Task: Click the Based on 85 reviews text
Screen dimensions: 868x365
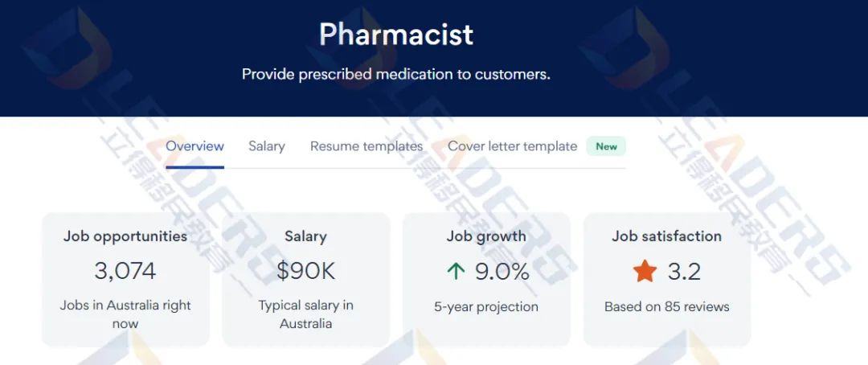Action: [667, 307]
